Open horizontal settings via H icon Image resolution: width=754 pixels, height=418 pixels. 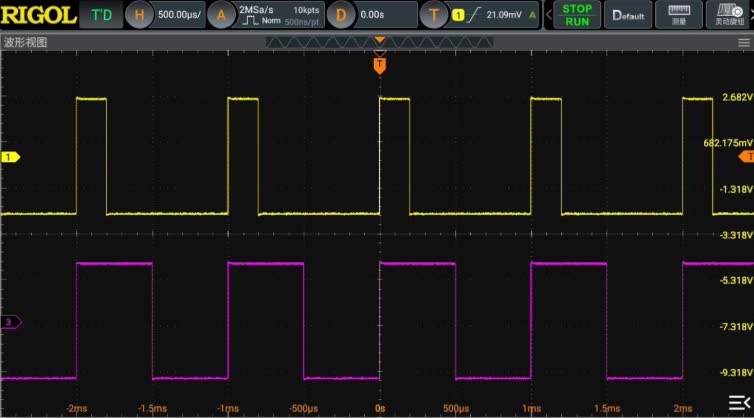pos(139,15)
